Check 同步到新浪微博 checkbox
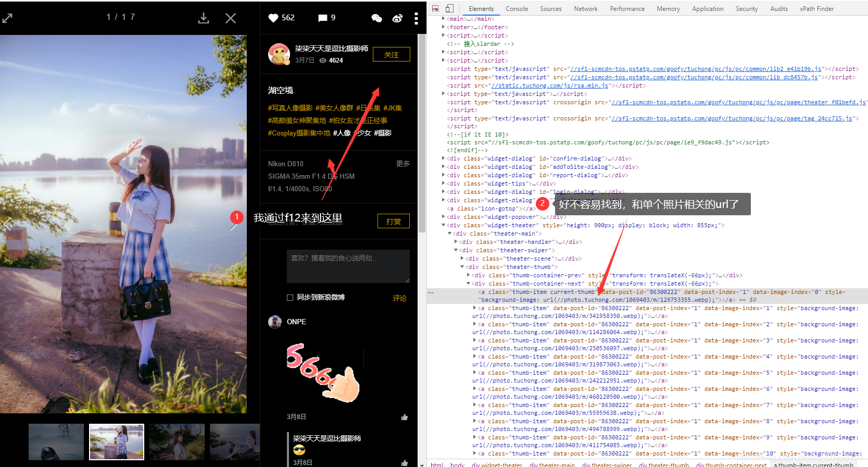 (290, 298)
